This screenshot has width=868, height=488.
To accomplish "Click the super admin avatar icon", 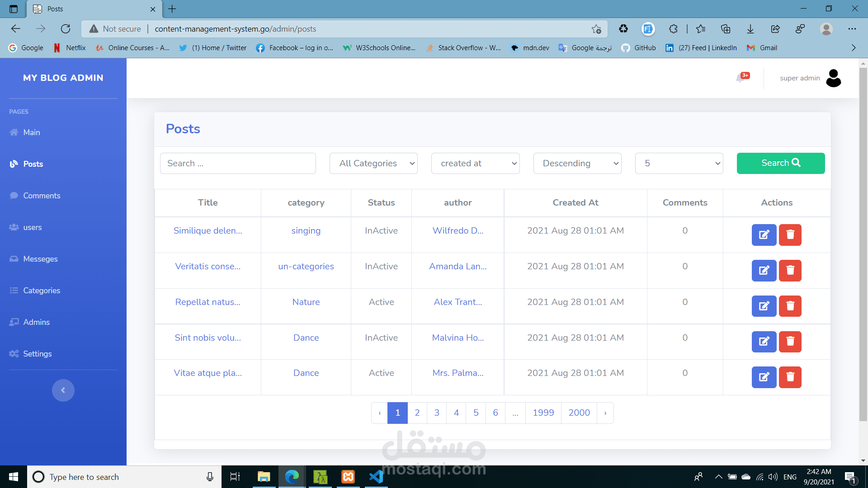I will click(x=833, y=78).
